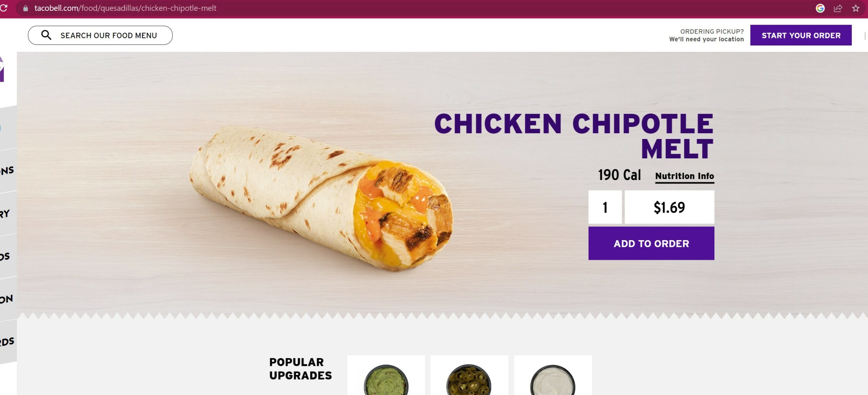Open the Nutrition Info link
Image resolution: width=868 pixels, height=395 pixels.
click(x=685, y=176)
